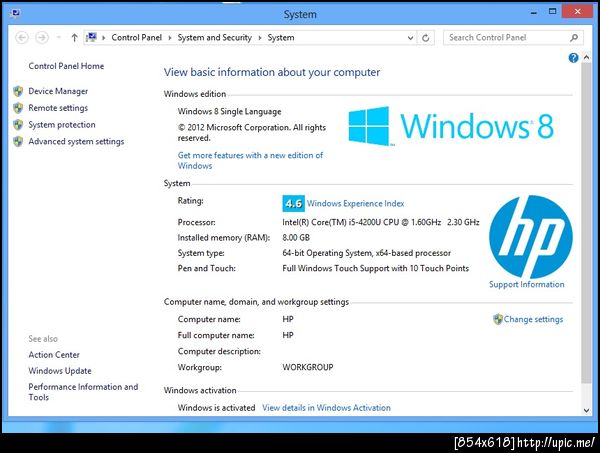
Task: Click the System window title bar icon
Action: click(16, 14)
